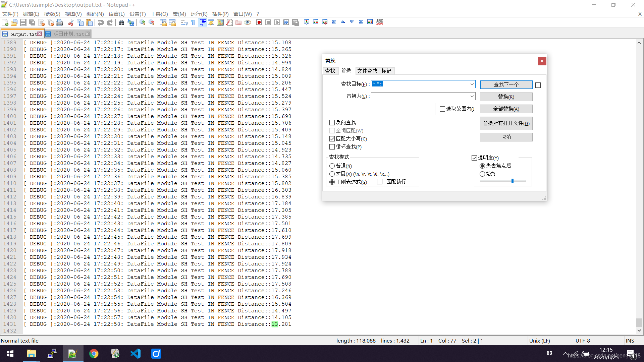Click the Start Recording macro icon
644x362 pixels.
pos(259,22)
